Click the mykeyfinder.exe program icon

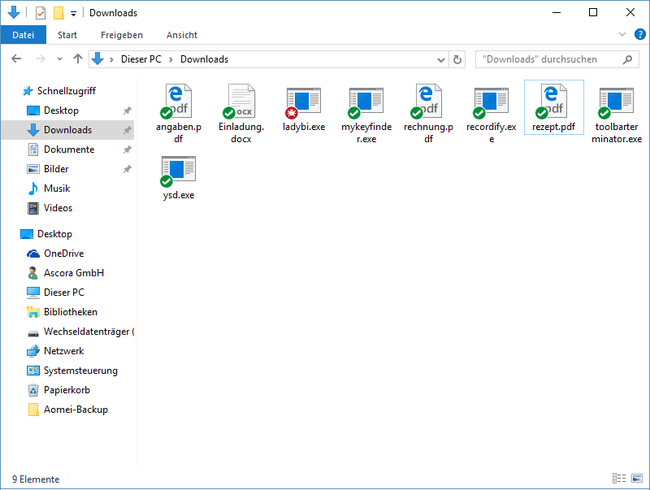point(366,103)
